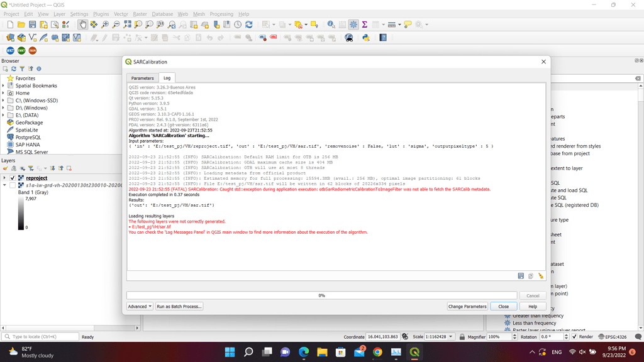Viewport: 644px width, 362px height.
Task: Open the Data Source Manager
Action: (x=10, y=37)
